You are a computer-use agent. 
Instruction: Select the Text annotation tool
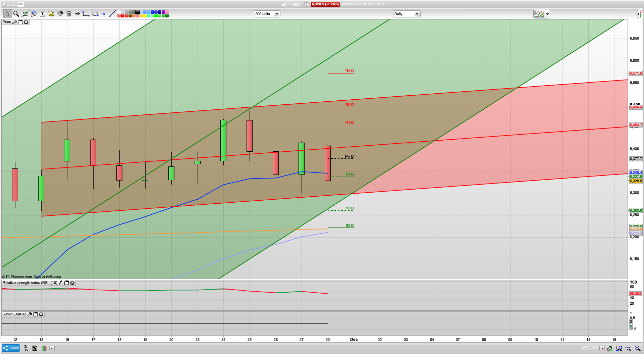(43, 14)
